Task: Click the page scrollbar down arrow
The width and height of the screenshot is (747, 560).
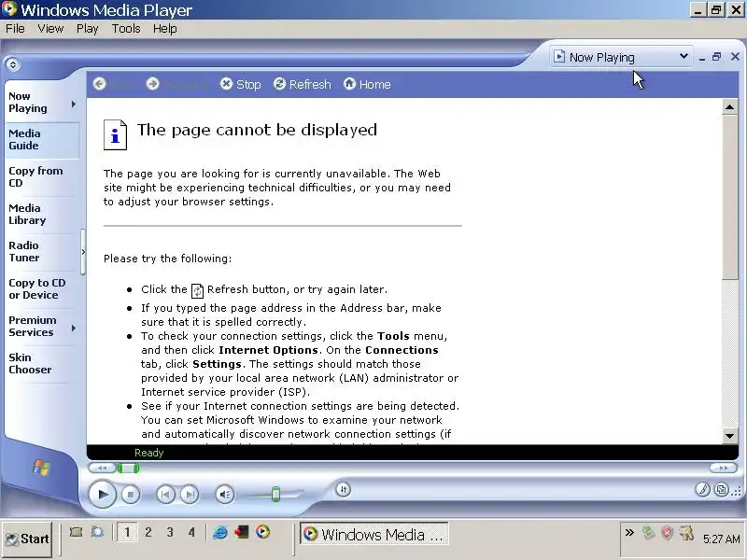Action: tap(729, 435)
